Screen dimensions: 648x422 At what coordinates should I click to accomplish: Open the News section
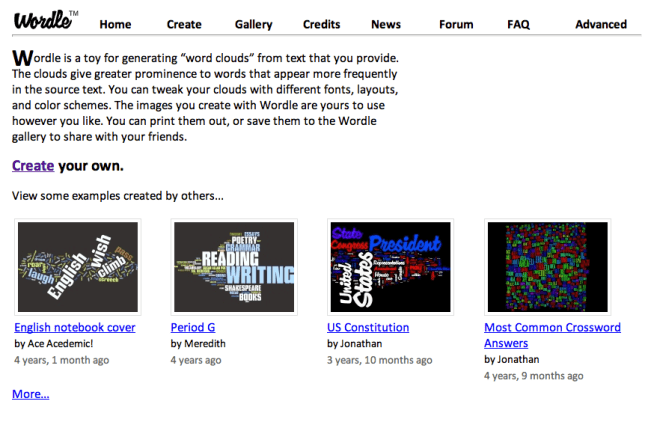pos(386,24)
